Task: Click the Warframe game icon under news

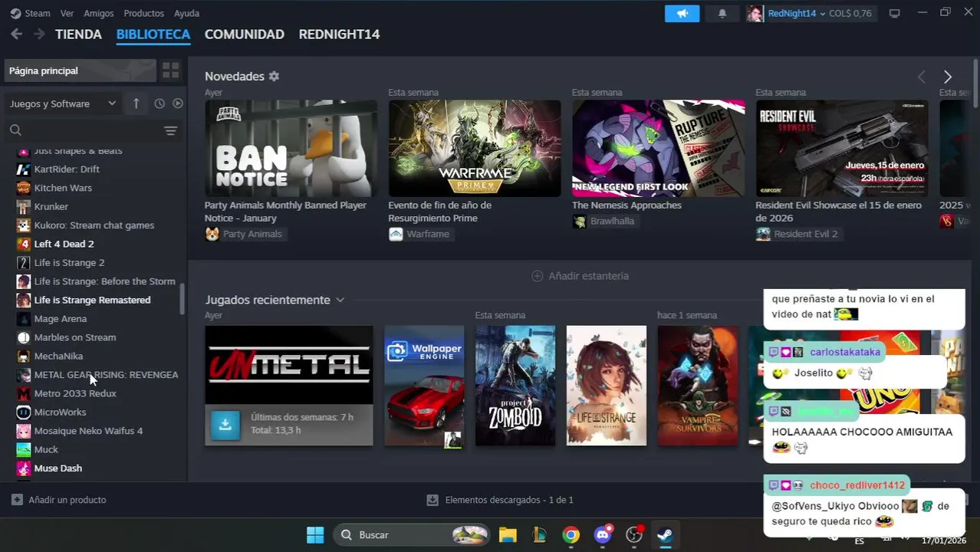Action: [x=396, y=234]
